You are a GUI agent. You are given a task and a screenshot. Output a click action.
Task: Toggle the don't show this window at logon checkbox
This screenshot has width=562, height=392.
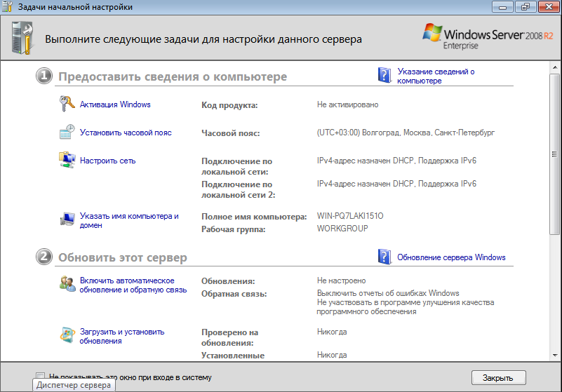pyautogui.click(x=40, y=376)
